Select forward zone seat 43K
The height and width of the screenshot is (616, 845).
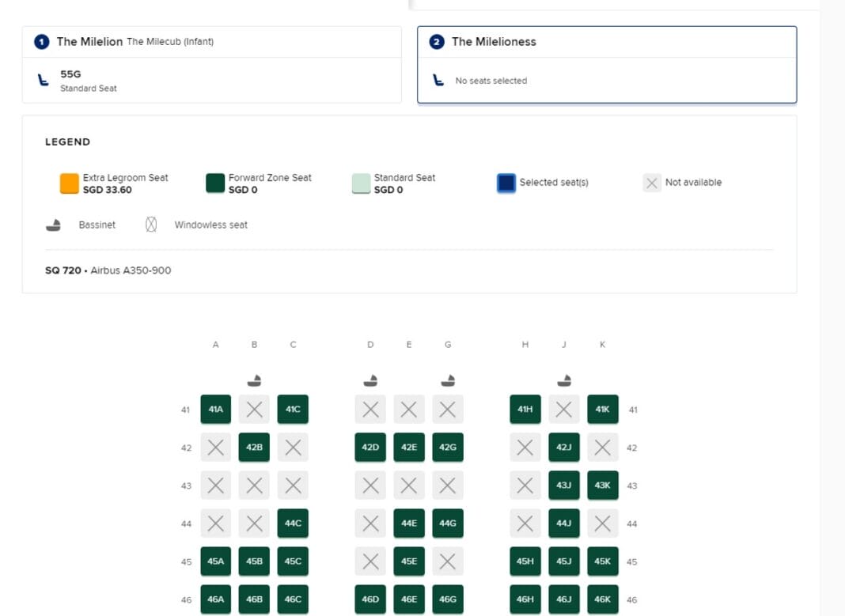coord(603,485)
